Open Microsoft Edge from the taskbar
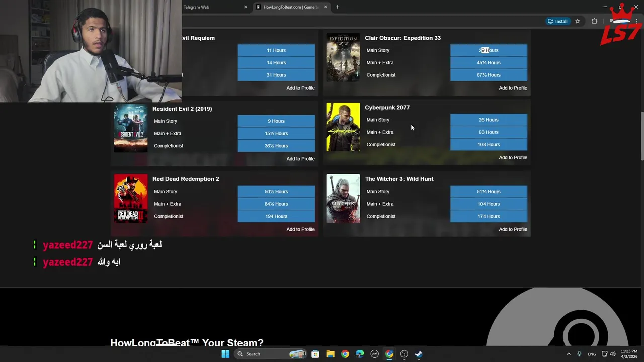This screenshot has height=362, width=644. (360, 354)
